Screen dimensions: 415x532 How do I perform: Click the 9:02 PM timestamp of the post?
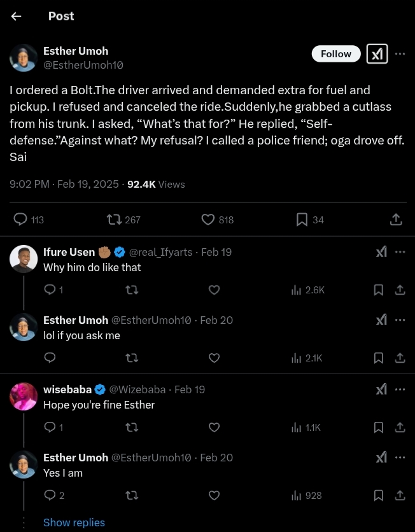point(29,184)
